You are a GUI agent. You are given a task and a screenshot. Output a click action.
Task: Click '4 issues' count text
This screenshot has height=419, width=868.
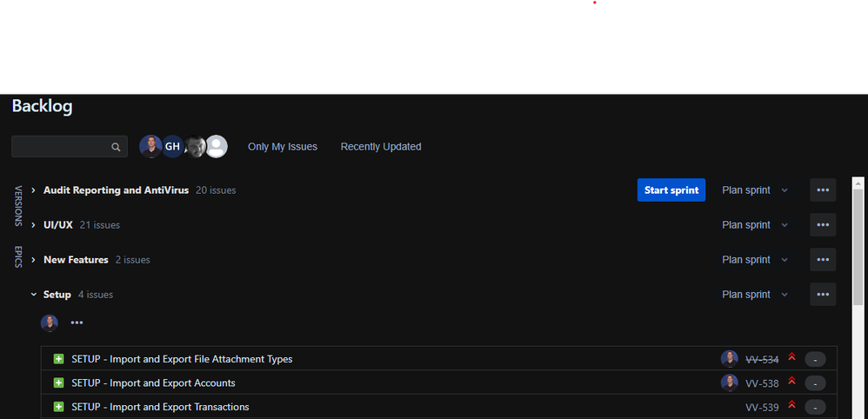(x=95, y=295)
